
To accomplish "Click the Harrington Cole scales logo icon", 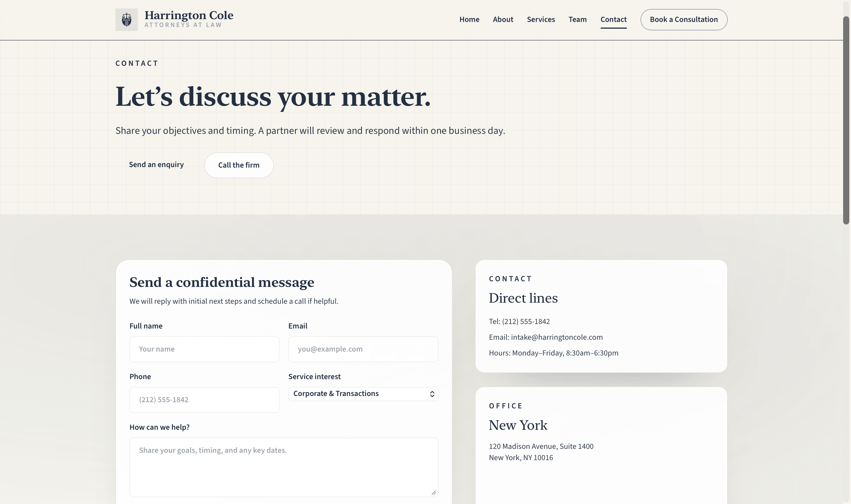I will (x=126, y=19).
